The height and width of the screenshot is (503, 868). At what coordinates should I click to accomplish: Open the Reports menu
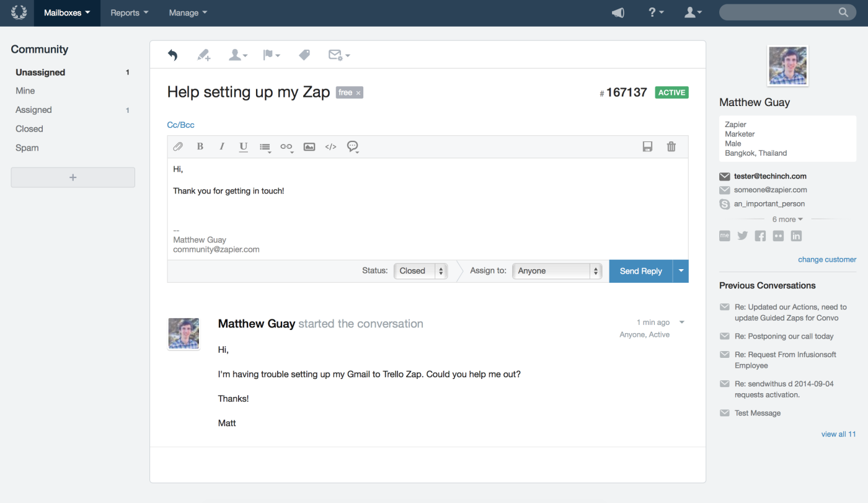click(129, 13)
